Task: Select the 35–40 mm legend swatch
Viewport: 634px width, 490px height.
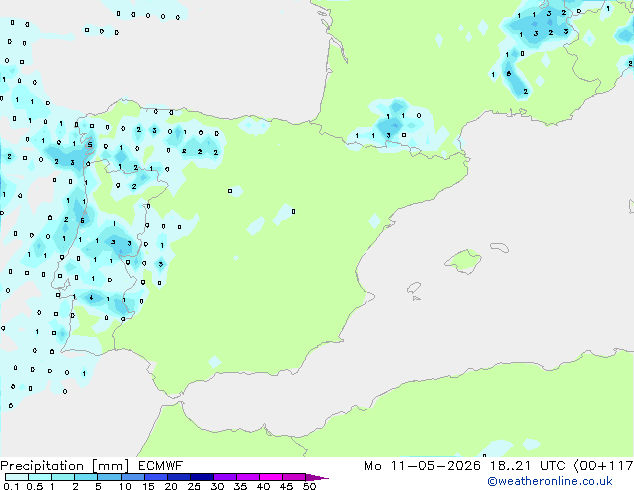Action: click(247, 477)
